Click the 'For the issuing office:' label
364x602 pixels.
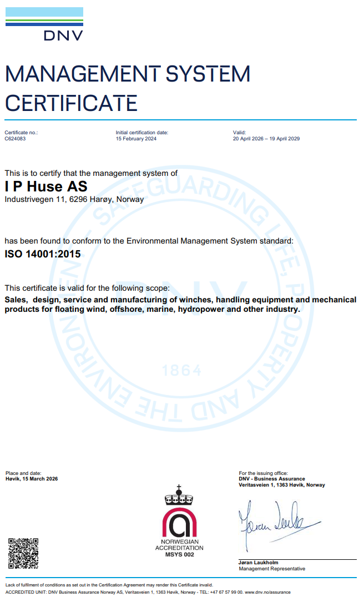click(264, 473)
